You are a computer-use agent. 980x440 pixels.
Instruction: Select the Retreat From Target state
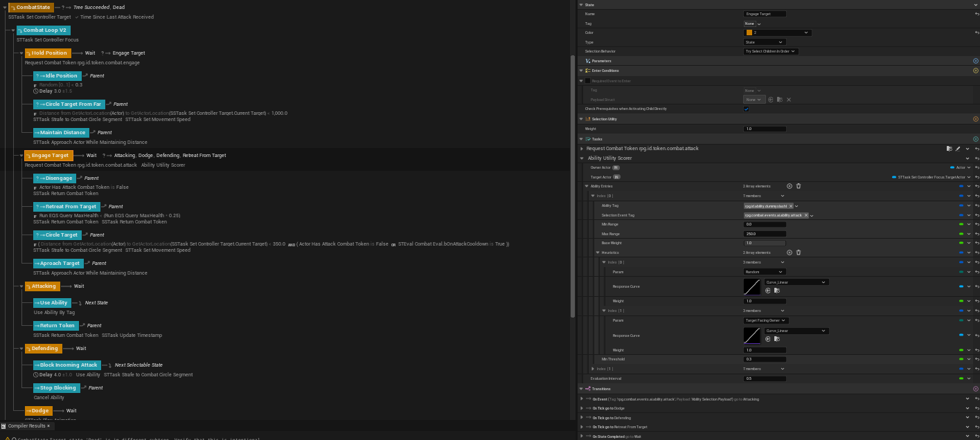[71, 206]
